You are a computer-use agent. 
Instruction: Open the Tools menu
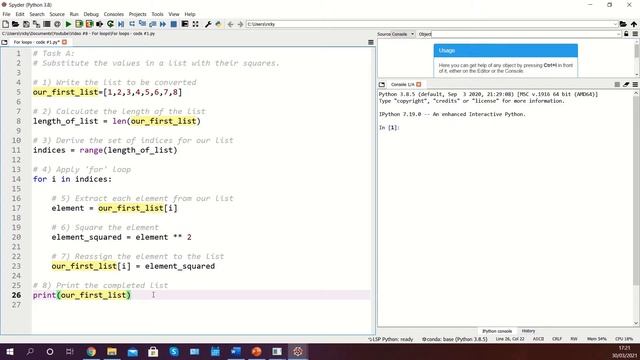[x=158, y=14]
